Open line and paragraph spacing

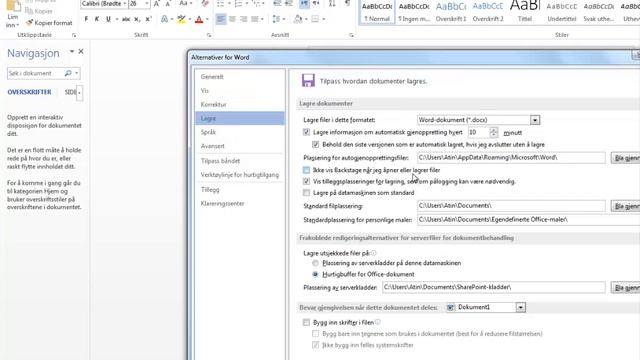(276, 19)
